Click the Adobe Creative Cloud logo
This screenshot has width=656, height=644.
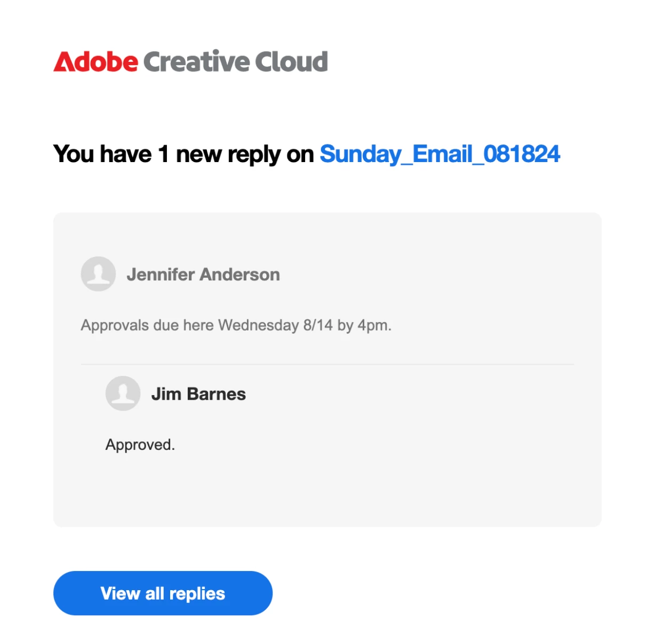click(190, 61)
